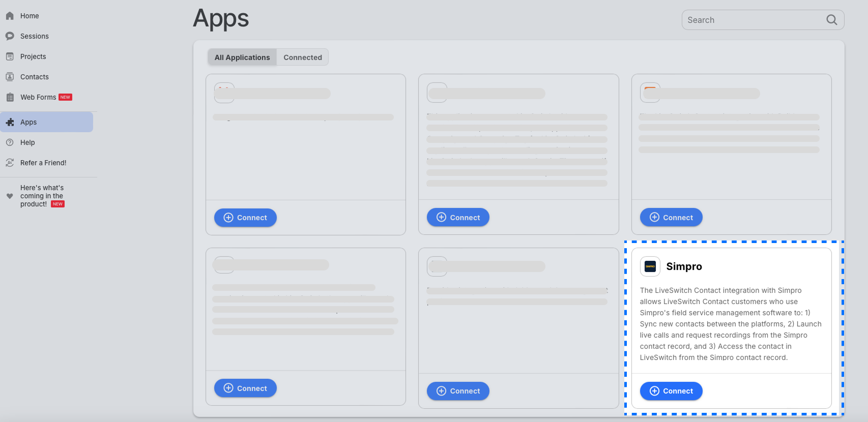Click the Web Forms clipboard icon
Image resolution: width=868 pixels, height=422 pixels.
pyautogui.click(x=10, y=97)
